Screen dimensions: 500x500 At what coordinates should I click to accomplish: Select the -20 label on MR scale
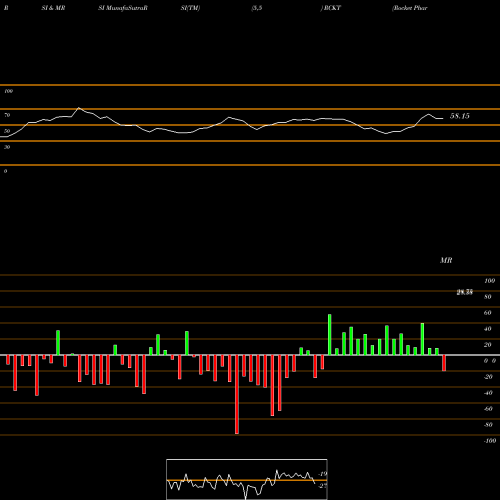[488, 377]
